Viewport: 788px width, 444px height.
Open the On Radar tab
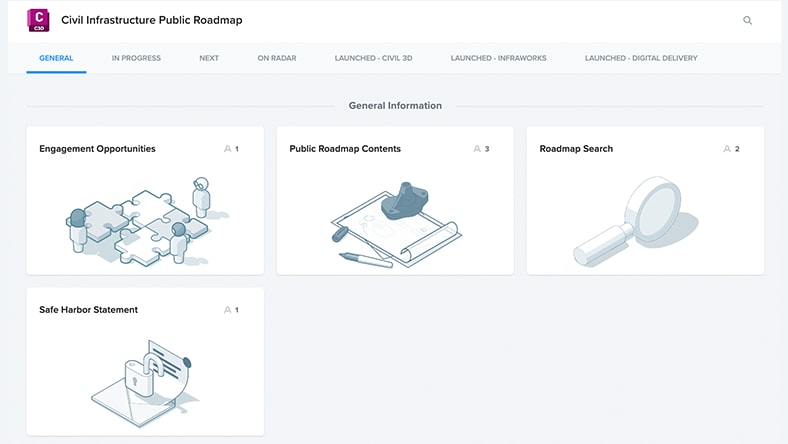[x=277, y=58]
